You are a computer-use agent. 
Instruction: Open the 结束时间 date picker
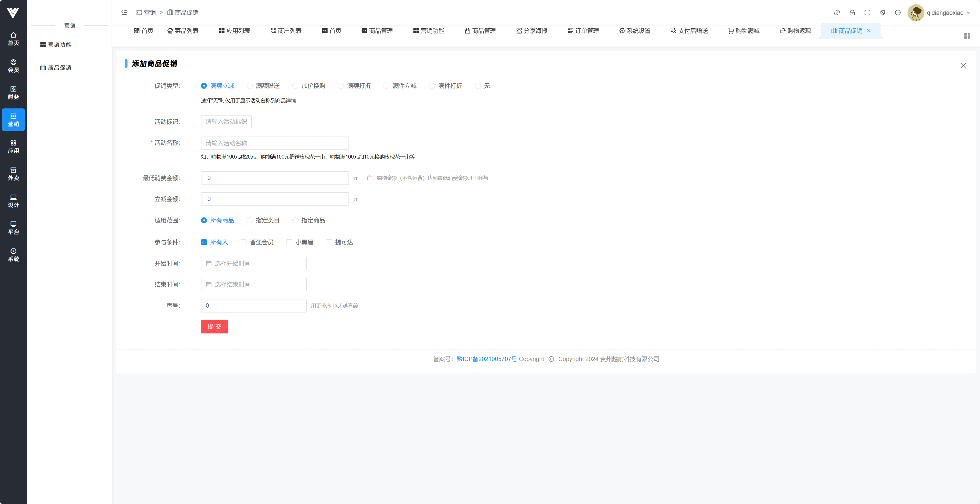253,284
